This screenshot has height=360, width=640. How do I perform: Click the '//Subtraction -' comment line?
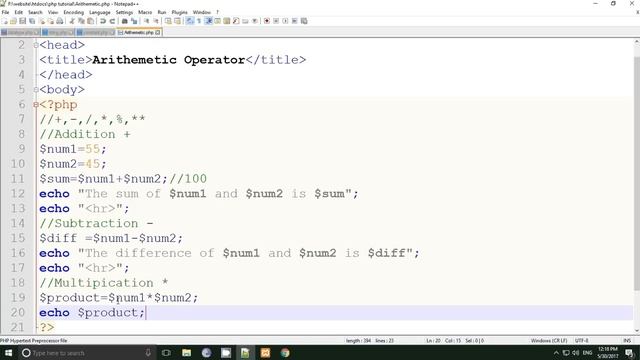[96, 223]
